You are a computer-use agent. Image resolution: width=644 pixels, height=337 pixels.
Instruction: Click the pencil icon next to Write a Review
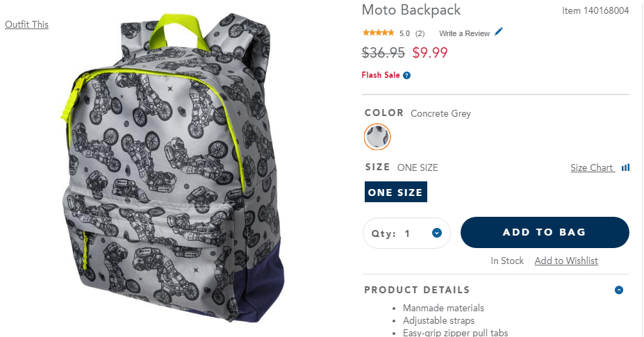click(x=499, y=32)
